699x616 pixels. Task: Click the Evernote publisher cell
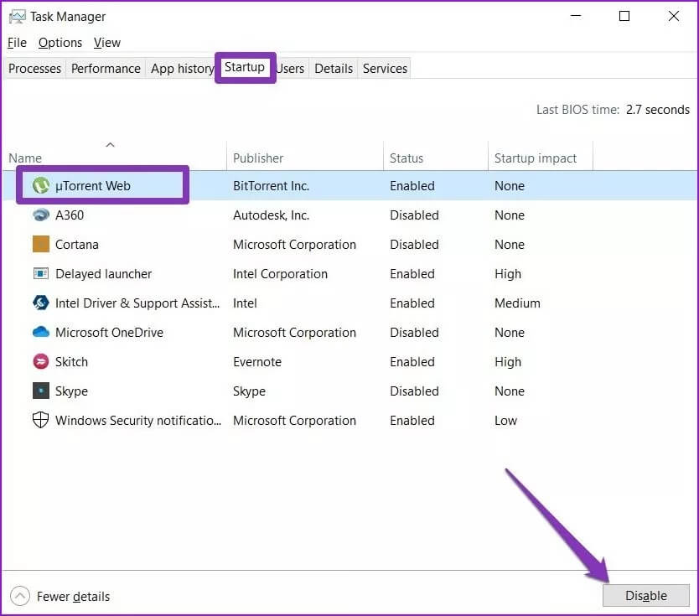pos(257,362)
